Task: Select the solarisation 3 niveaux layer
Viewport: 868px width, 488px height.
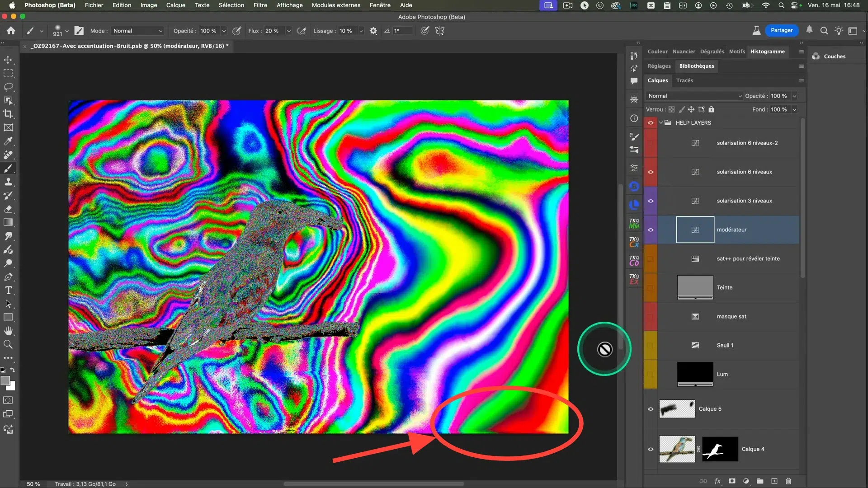Action: [x=728, y=201]
